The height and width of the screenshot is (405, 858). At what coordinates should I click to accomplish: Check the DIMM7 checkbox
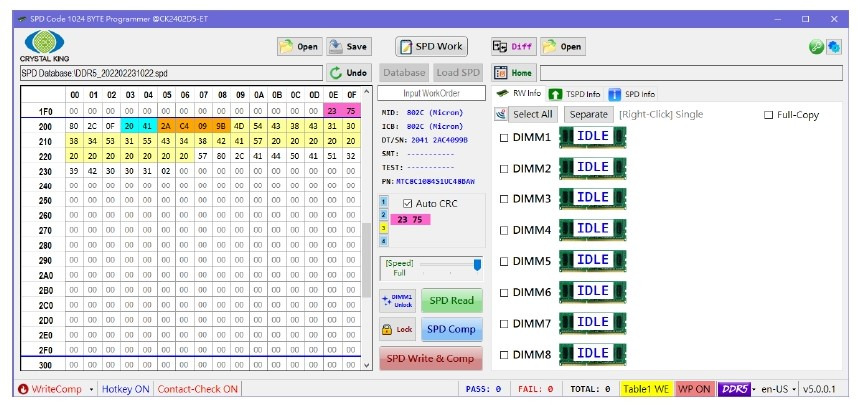(504, 324)
